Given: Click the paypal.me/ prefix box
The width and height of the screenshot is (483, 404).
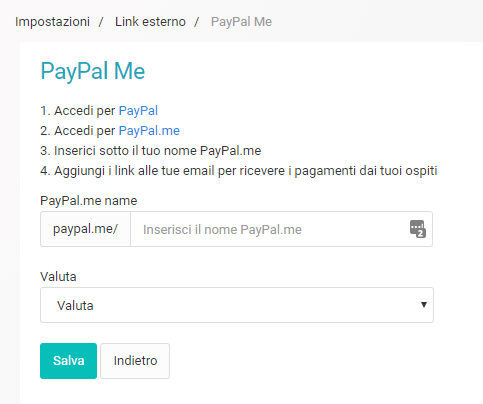Looking at the screenshot, I should point(85,229).
